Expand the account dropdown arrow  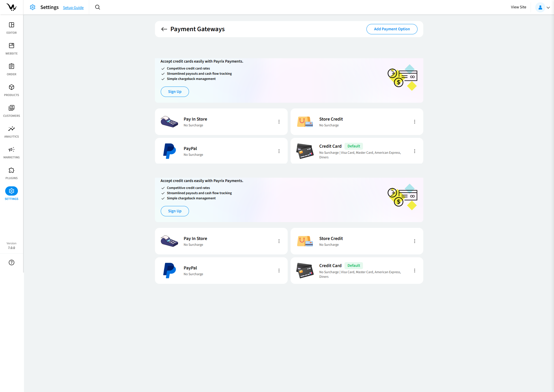548,7
